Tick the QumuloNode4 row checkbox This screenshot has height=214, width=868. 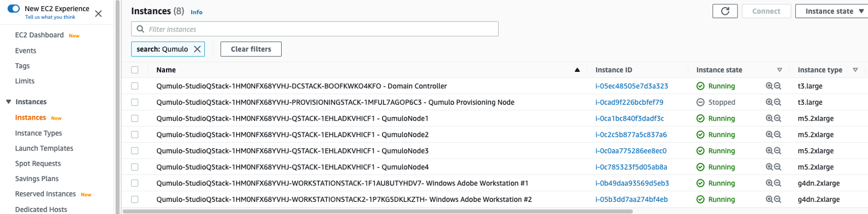tap(135, 167)
